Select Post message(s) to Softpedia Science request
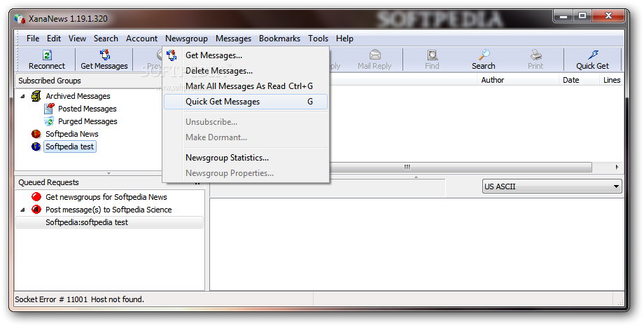Viewport: 644px width, 326px height. (x=108, y=210)
